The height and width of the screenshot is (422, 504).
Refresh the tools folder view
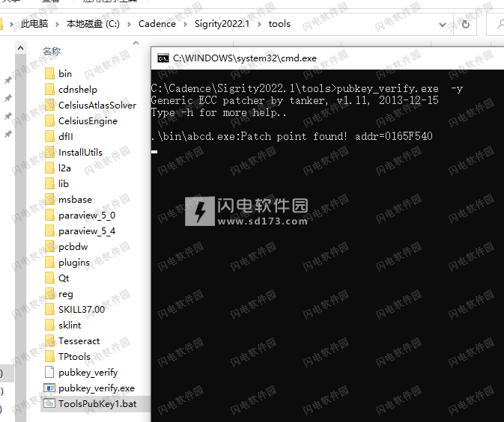click(465, 24)
